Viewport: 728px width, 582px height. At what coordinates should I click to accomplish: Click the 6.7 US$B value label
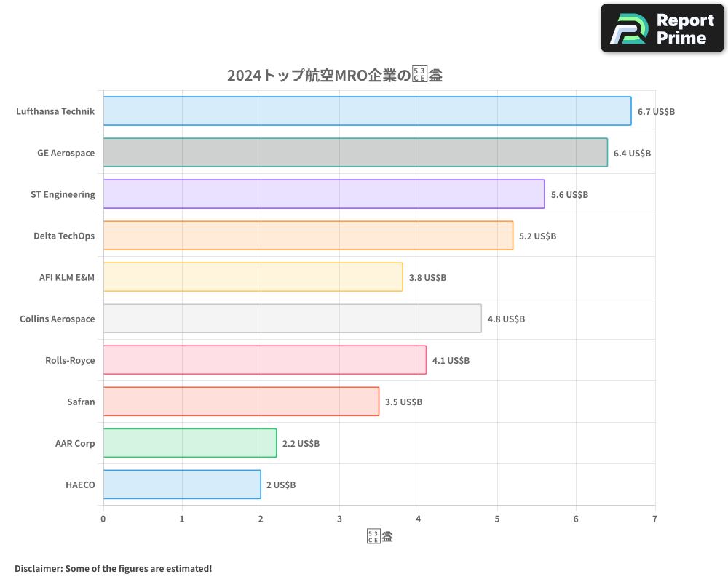[x=654, y=111]
